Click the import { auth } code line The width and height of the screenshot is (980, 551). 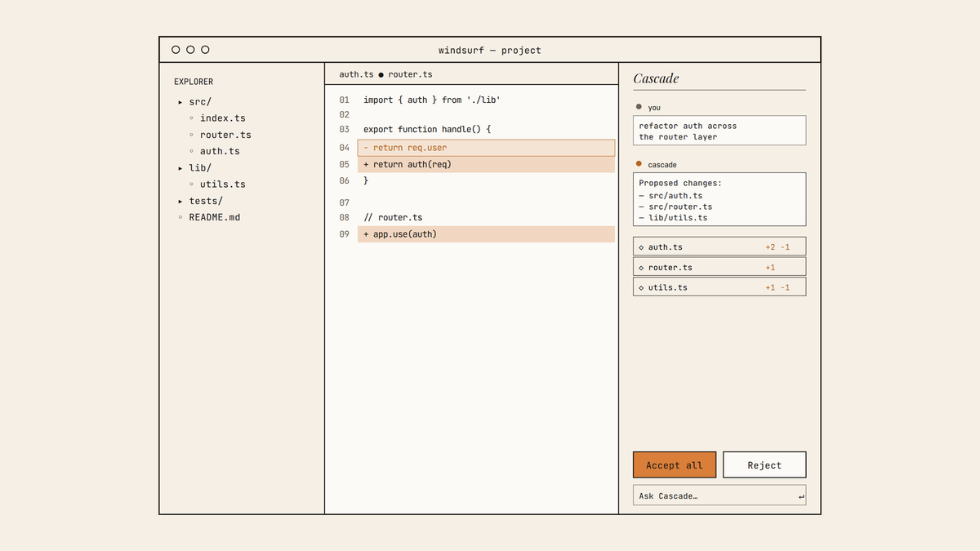point(431,100)
